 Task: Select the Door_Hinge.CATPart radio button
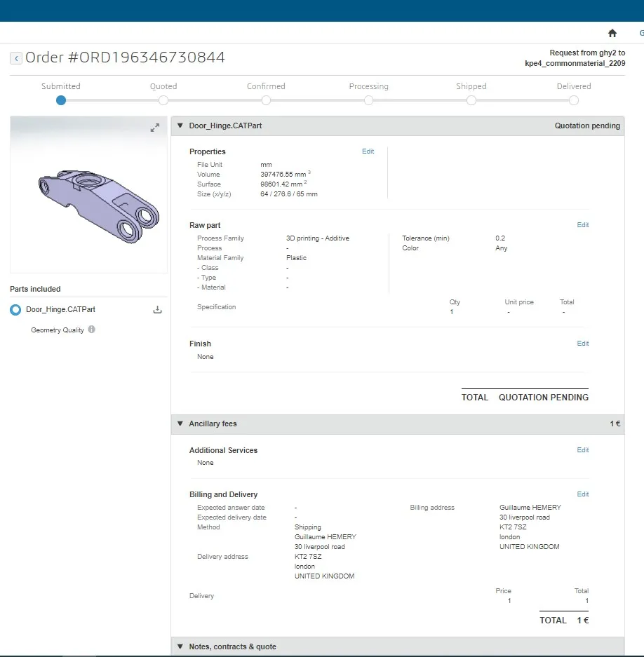[15, 310]
